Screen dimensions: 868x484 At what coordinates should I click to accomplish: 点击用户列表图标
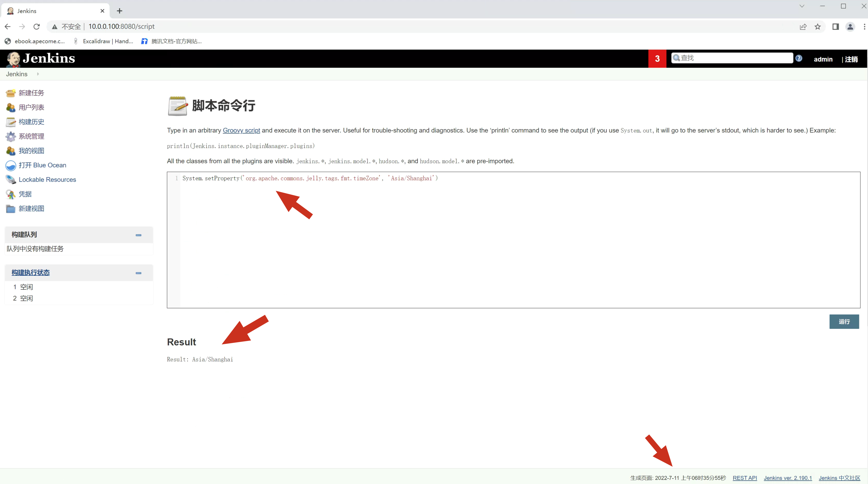click(x=10, y=107)
